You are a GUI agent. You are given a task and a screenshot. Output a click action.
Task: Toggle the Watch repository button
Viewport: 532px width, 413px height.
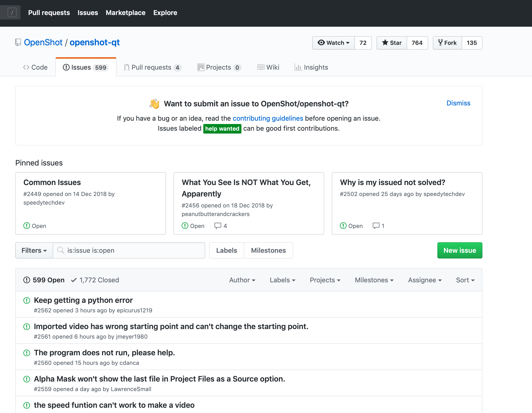click(x=333, y=43)
